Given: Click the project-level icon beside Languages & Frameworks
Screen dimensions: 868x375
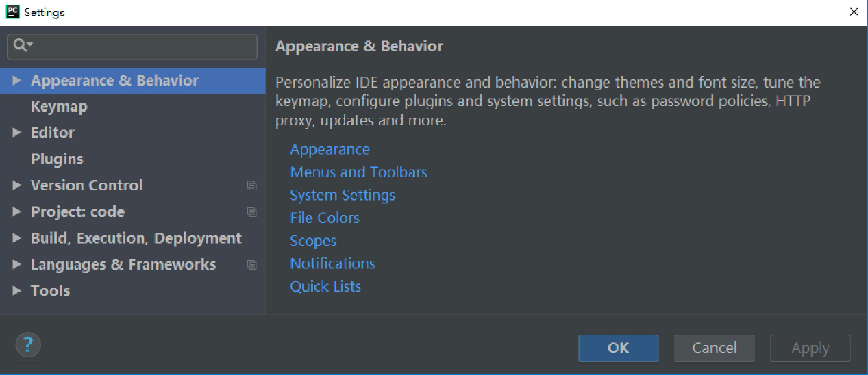Looking at the screenshot, I should click(251, 265).
